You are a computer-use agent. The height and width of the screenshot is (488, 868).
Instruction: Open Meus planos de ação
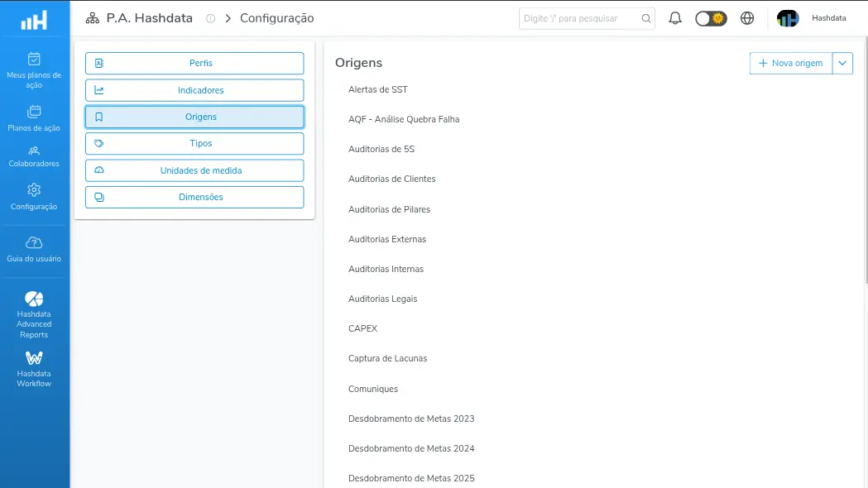[x=34, y=70]
